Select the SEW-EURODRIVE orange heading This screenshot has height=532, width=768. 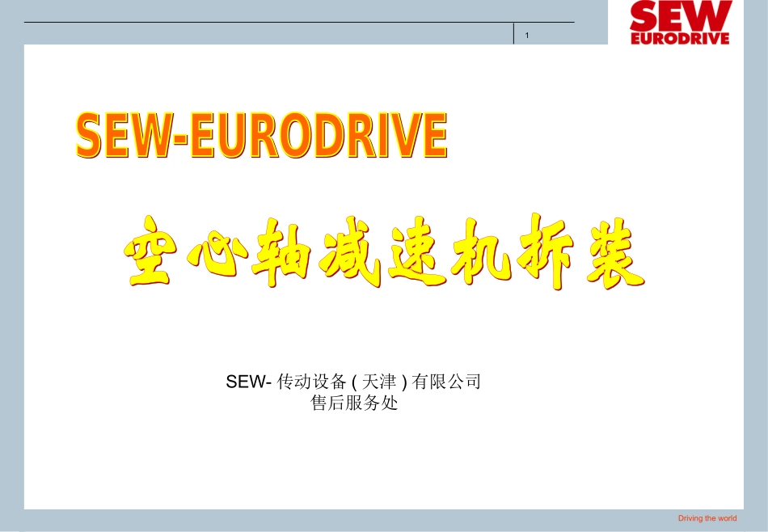pyautogui.click(x=262, y=135)
